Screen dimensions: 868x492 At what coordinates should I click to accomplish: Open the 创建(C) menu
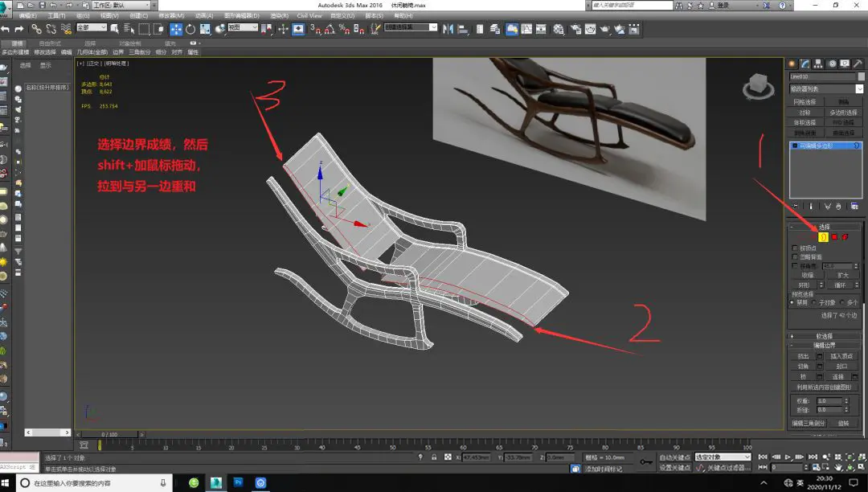[138, 15]
